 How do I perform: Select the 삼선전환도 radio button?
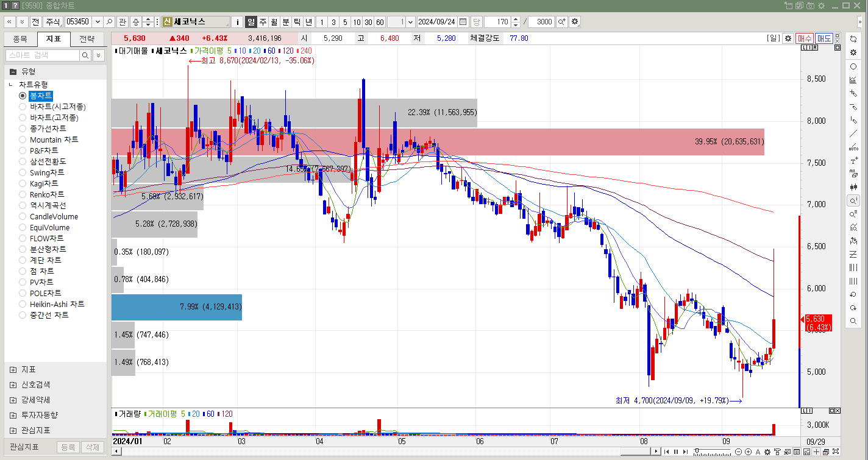tap(23, 161)
